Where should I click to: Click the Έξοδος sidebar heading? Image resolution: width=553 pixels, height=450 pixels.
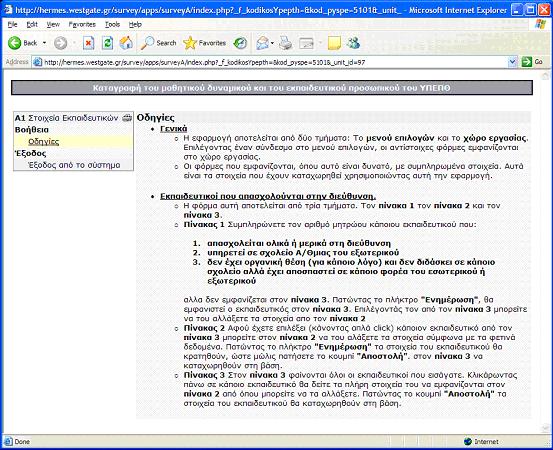[30, 153]
